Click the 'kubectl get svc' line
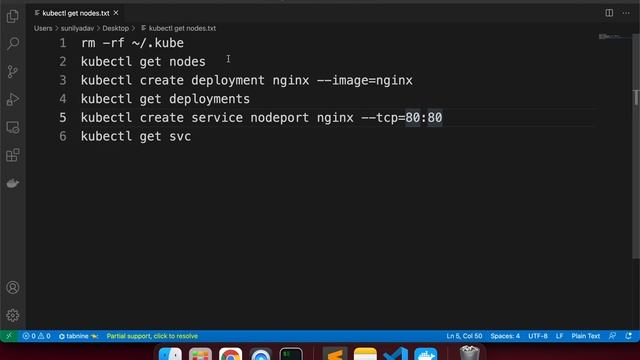This screenshot has height=360, width=640. (136, 136)
